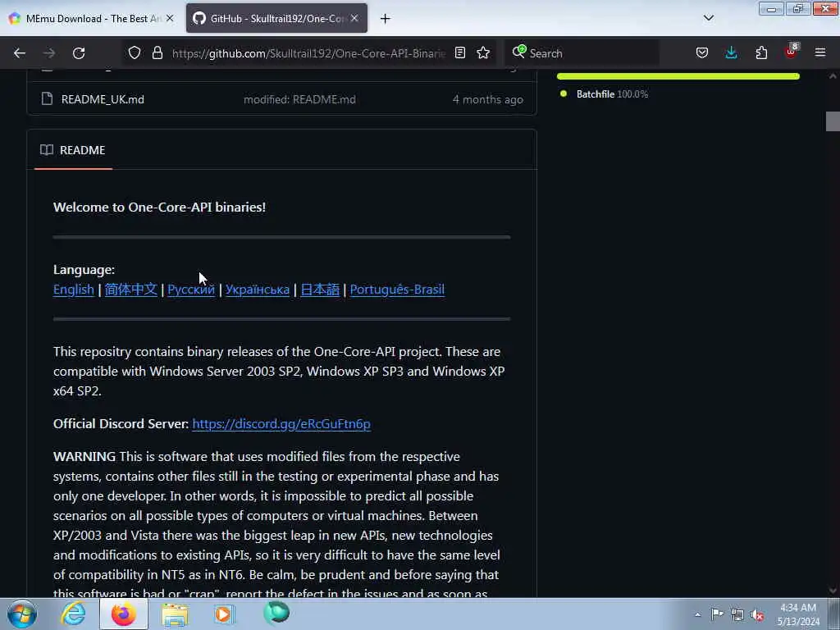Open the English language link
840x630 pixels.
click(73, 290)
